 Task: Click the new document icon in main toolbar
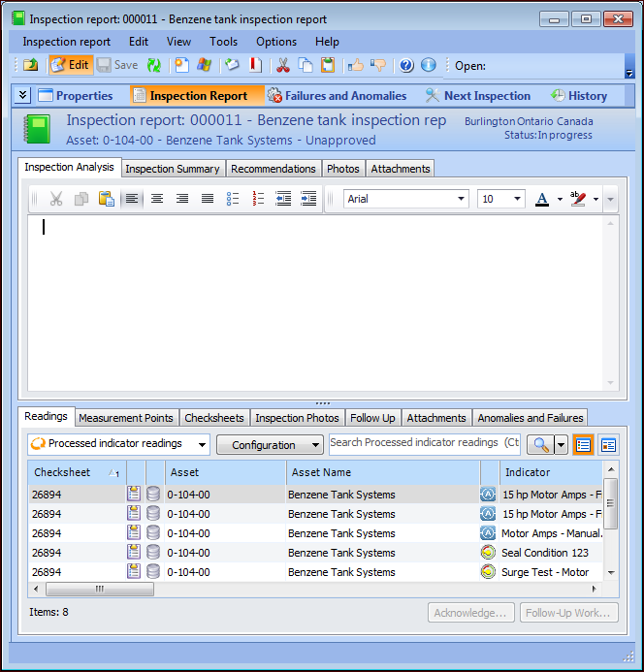(x=181, y=65)
